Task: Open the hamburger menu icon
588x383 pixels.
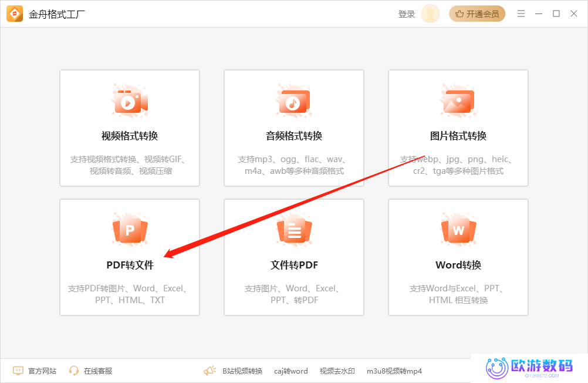Action: 521,14
